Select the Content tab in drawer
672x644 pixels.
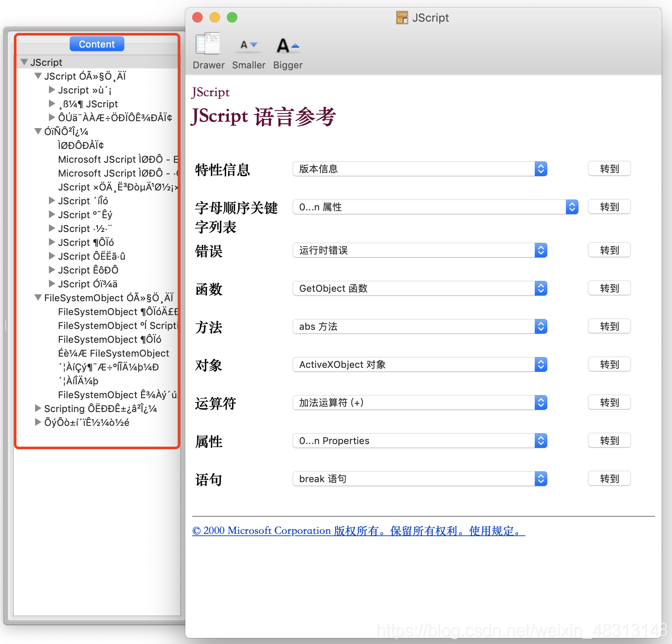pos(97,44)
